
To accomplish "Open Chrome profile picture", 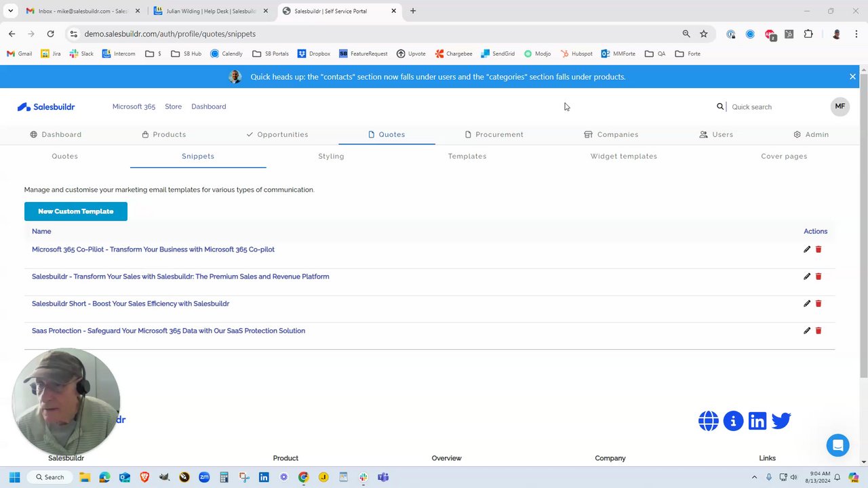I will click(837, 34).
